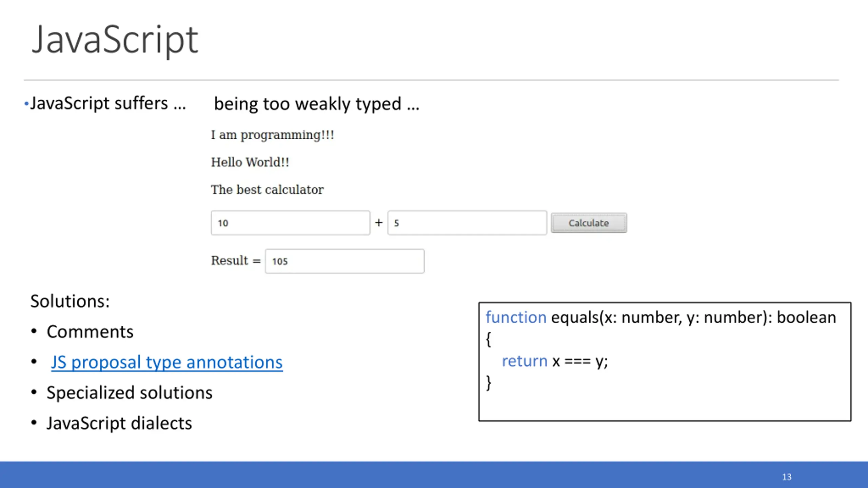868x488 pixels.
Task: Click the 'function' keyword in code box
Action: pos(516,318)
